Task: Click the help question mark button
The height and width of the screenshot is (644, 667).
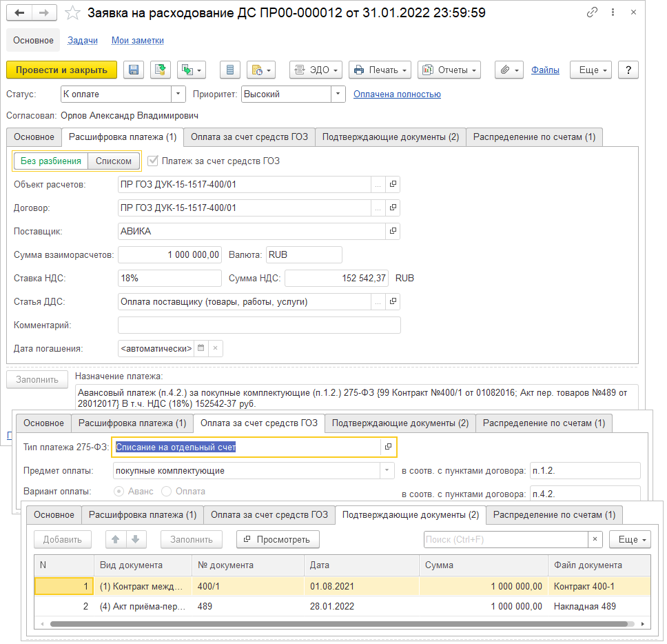Action: (x=628, y=70)
